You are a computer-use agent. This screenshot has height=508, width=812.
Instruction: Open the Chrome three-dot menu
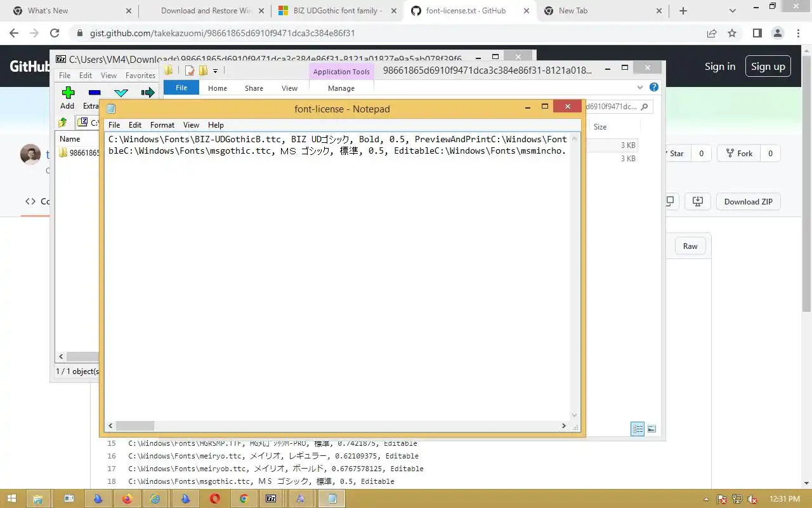click(797, 33)
